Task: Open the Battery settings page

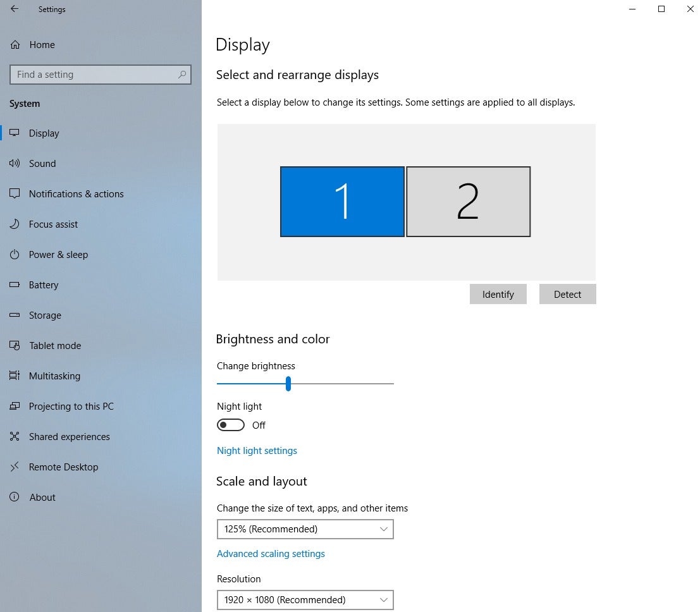Action: coord(43,285)
